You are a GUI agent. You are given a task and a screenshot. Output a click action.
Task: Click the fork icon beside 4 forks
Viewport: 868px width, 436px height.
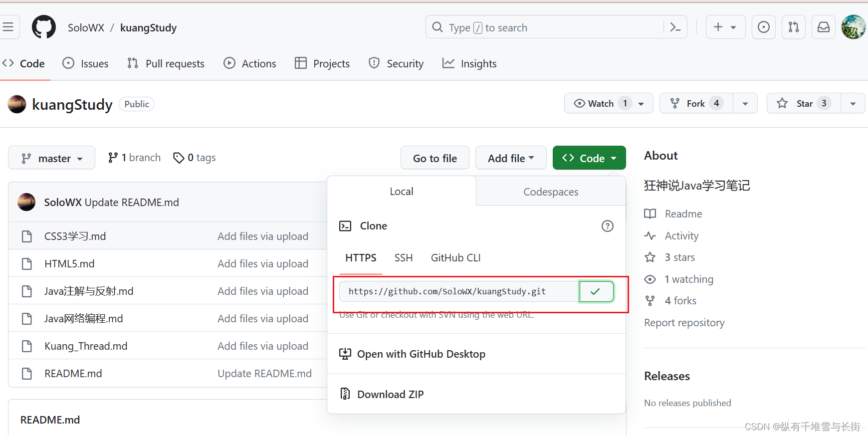click(x=650, y=301)
